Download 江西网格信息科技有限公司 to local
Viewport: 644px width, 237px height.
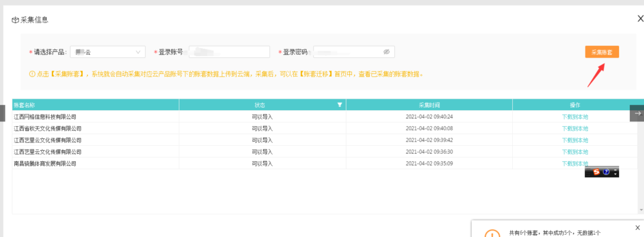575,117
